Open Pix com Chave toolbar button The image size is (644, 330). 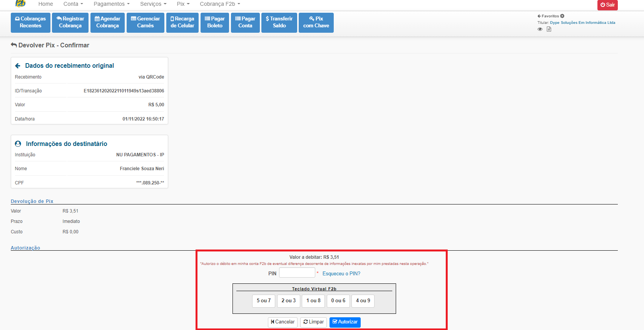click(316, 22)
